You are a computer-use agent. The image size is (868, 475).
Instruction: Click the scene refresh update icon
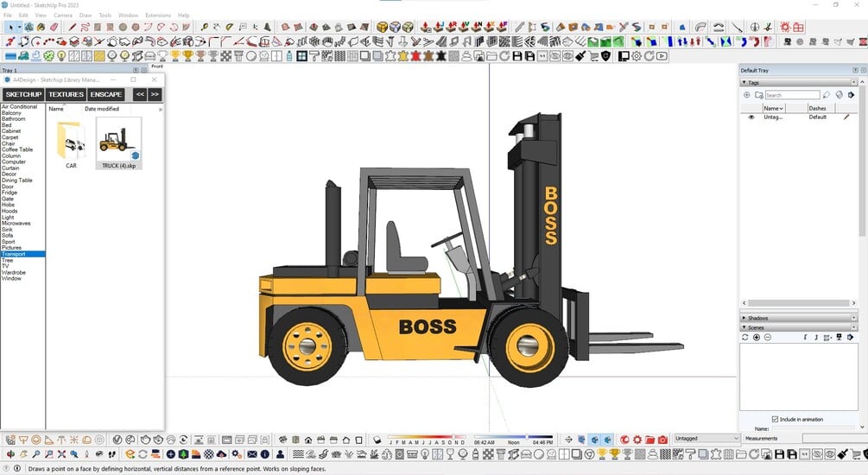pos(745,337)
